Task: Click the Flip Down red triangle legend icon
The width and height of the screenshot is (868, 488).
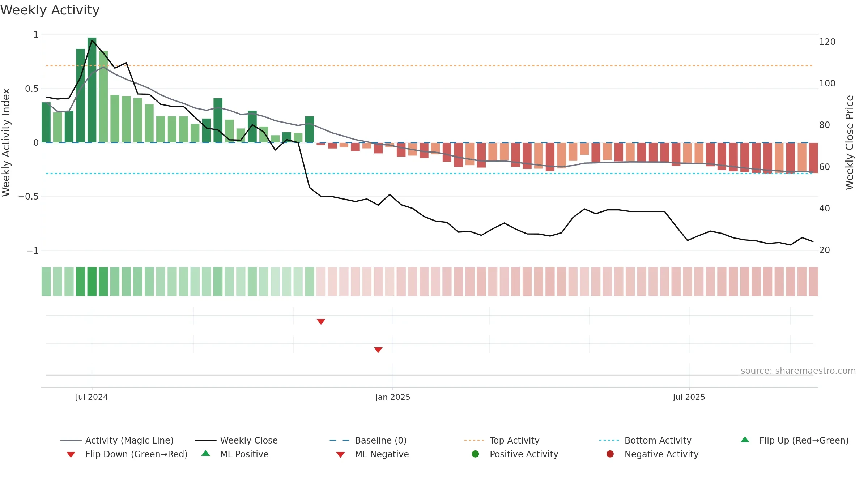Action: pyautogui.click(x=71, y=455)
